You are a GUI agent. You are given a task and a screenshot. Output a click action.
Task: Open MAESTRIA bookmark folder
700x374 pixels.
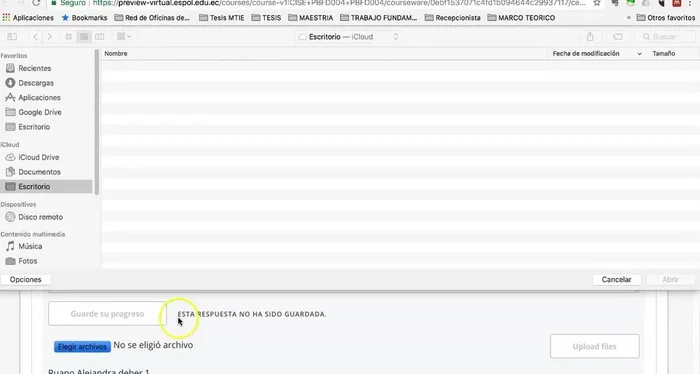point(311,18)
